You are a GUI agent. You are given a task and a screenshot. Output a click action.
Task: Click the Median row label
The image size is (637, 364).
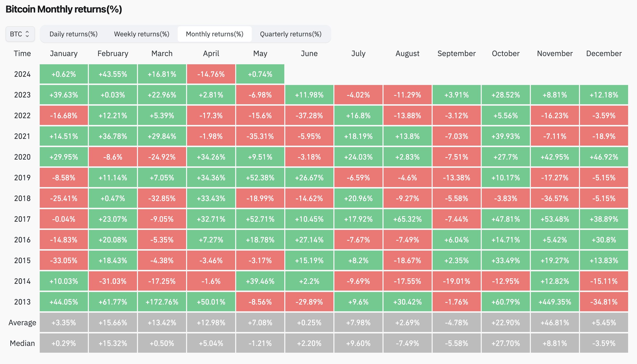(x=22, y=344)
